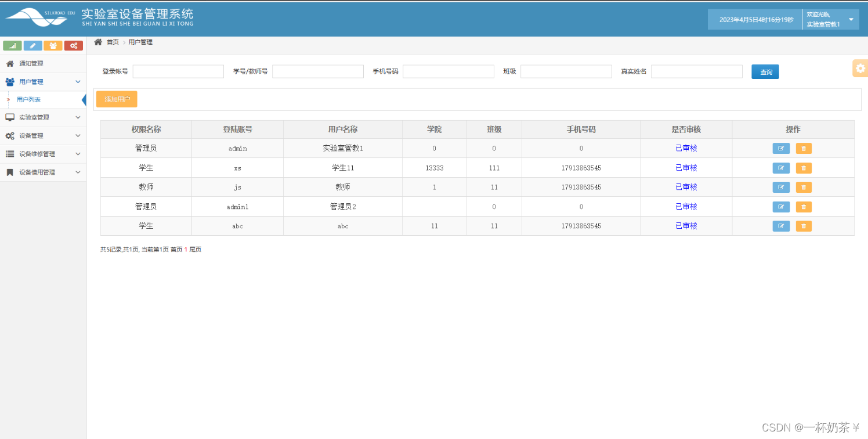Click the bookmark icon beside 设备借用管理

point(10,172)
